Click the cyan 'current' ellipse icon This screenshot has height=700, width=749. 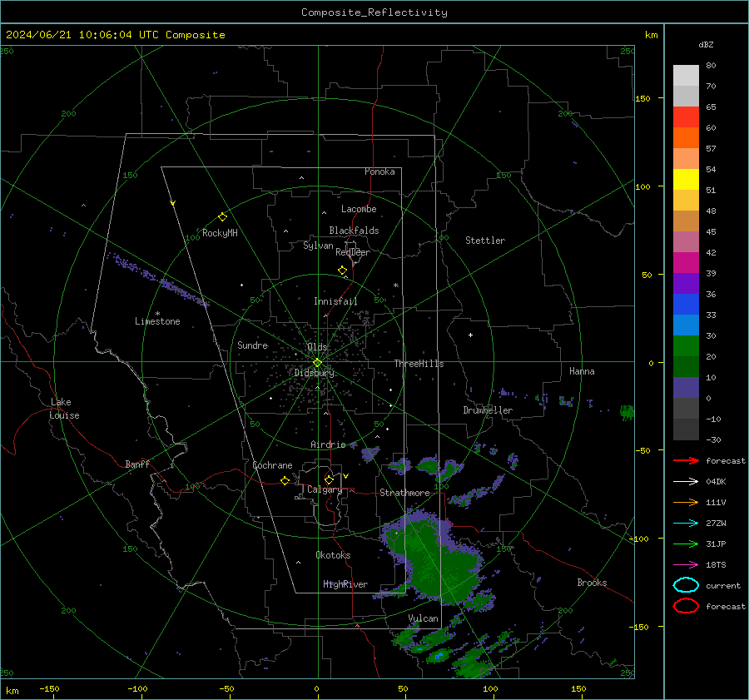pos(686,585)
